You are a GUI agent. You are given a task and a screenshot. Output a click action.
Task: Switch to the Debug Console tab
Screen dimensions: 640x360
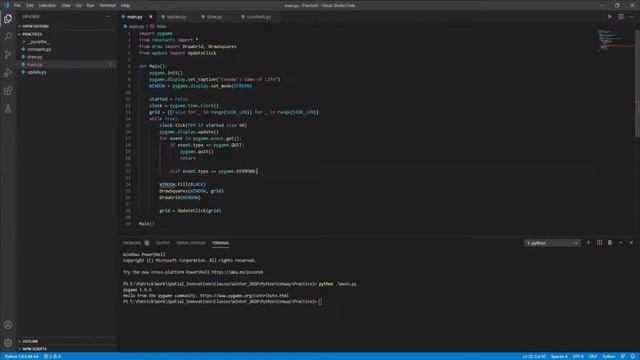click(191, 243)
